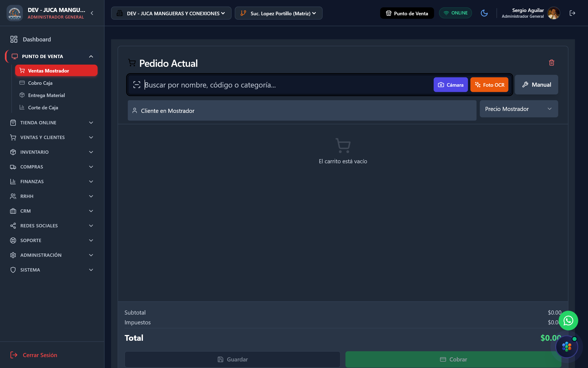
Task: Click the Total amount $0.00
Action: click(550, 338)
